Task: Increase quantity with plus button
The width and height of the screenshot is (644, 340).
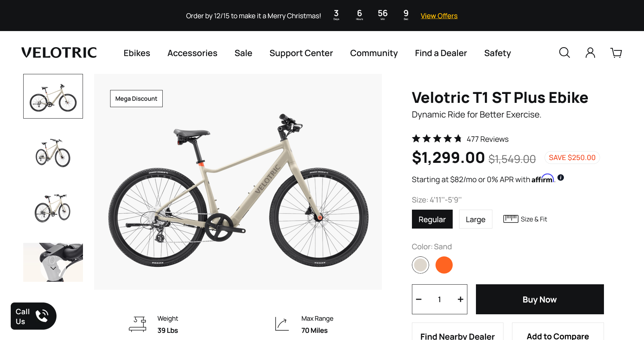Action: pos(460,299)
